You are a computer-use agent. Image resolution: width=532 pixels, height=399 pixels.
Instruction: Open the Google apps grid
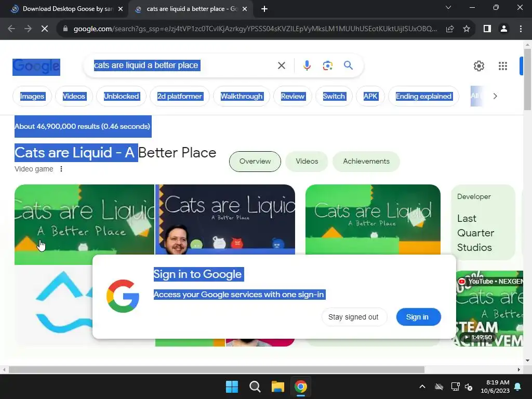tap(503, 66)
